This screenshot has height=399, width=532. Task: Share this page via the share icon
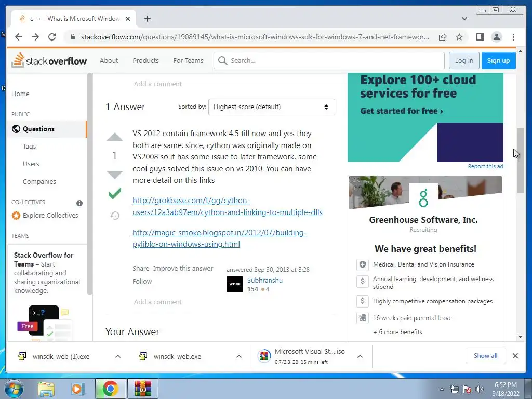pos(443,37)
